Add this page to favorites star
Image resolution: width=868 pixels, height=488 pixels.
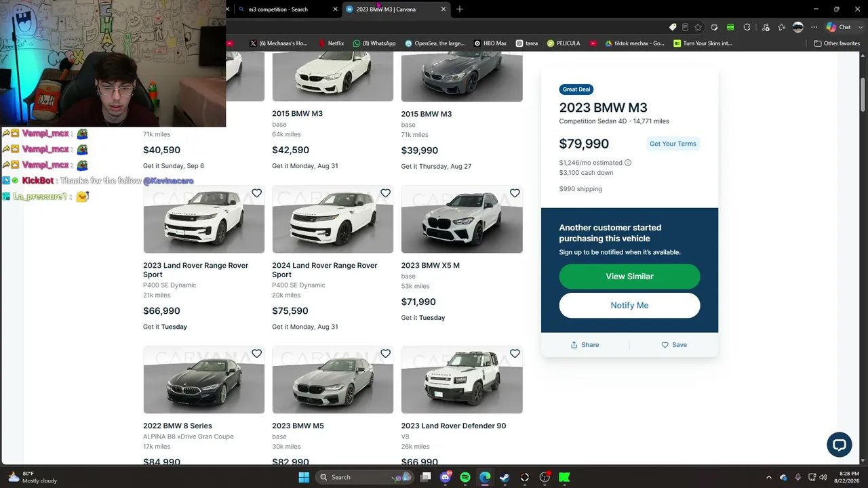[x=698, y=27]
